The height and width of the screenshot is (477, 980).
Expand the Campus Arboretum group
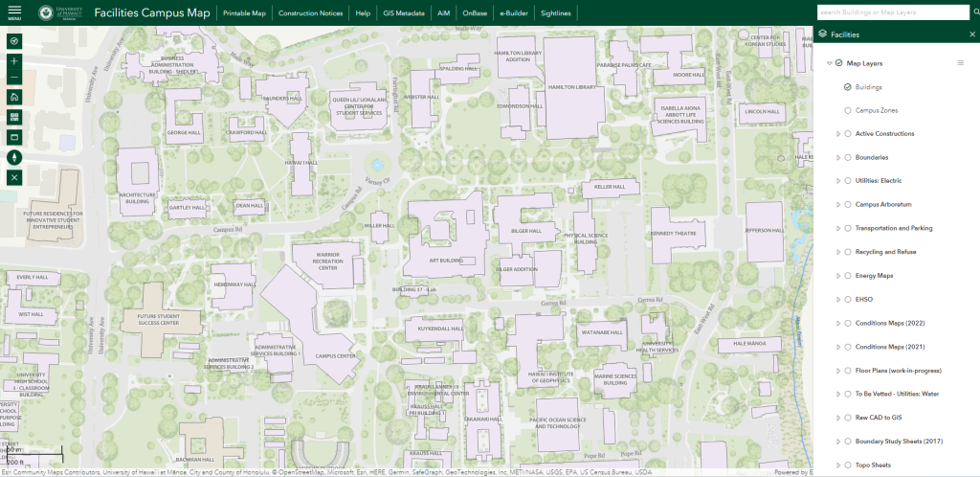(838, 204)
